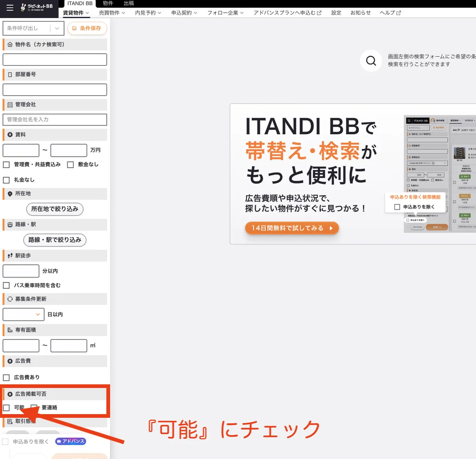Tick the 礼金なし checkbox

pos(6,180)
